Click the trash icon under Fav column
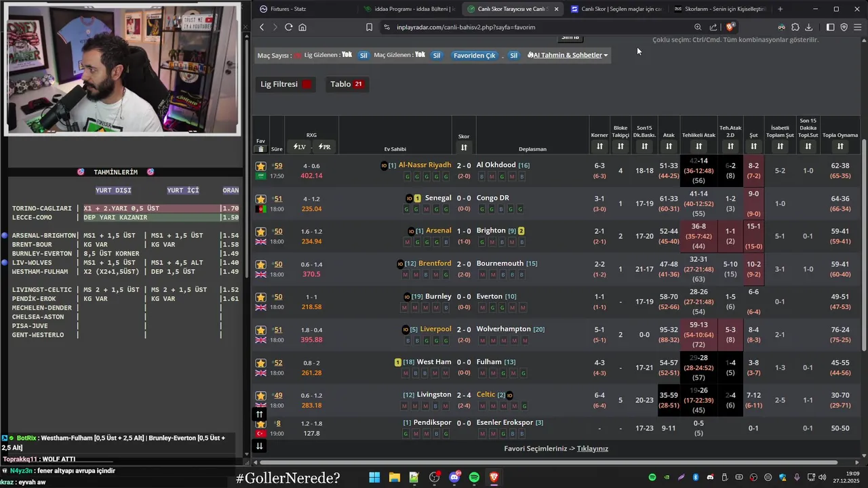This screenshot has height=488, width=868. pos(260,149)
